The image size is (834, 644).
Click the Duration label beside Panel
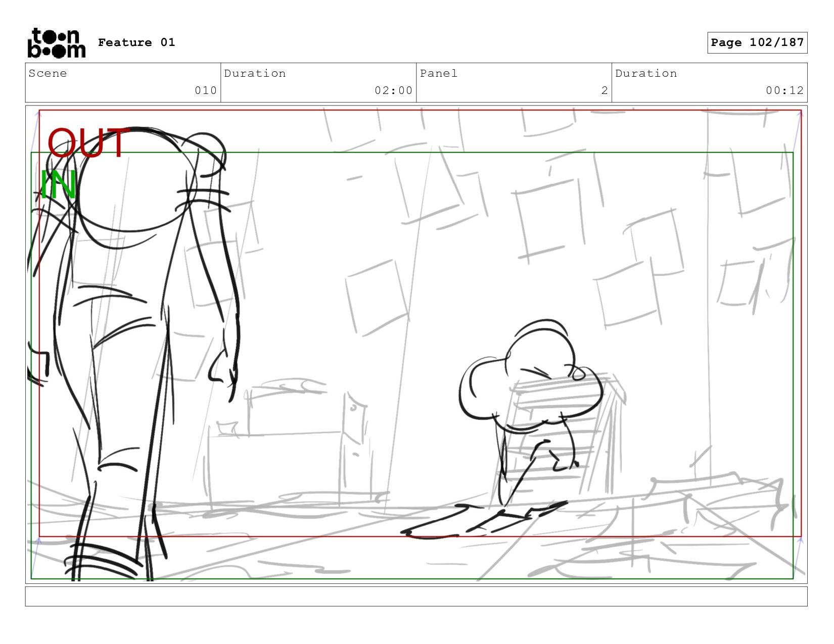tap(646, 73)
